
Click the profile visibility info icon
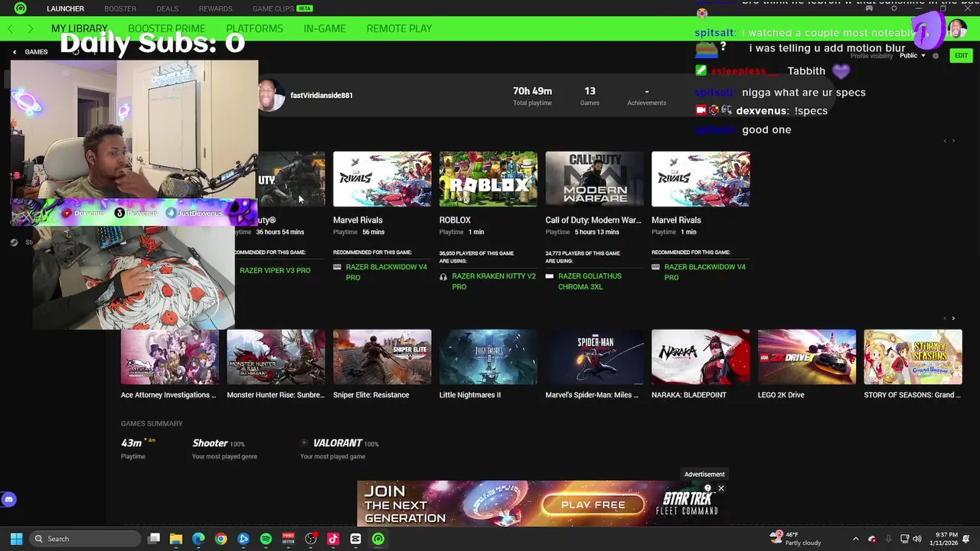[x=936, y=56]
